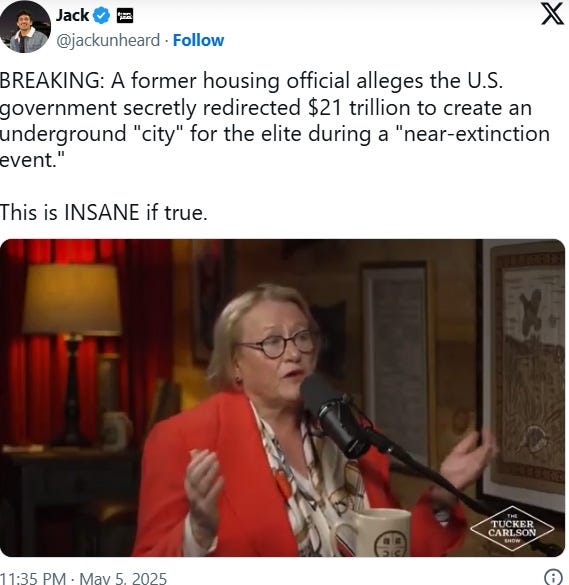
Task: Open the tweet info icon
Action: [553, 576]
